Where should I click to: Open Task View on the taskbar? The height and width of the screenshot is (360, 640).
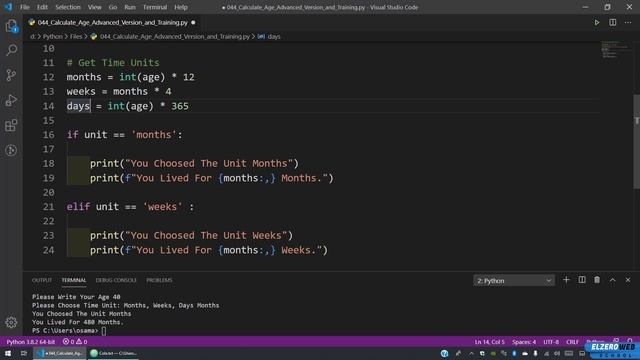[x=24, y=353]
